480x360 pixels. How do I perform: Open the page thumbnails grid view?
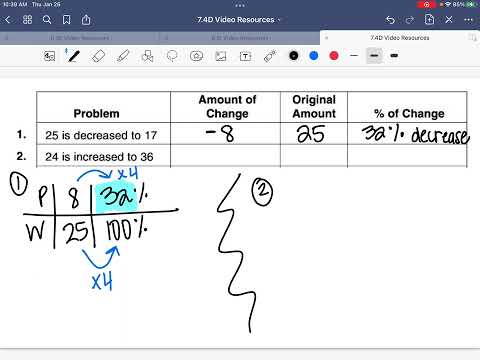(x=27, y=20)
